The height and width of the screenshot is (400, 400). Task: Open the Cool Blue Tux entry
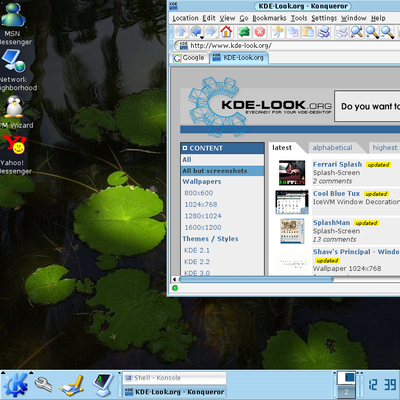pos(336,194)
